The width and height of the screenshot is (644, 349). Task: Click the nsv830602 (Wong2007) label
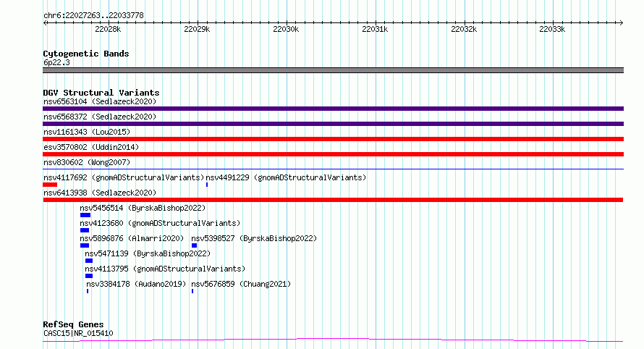[x=87, y=162]
